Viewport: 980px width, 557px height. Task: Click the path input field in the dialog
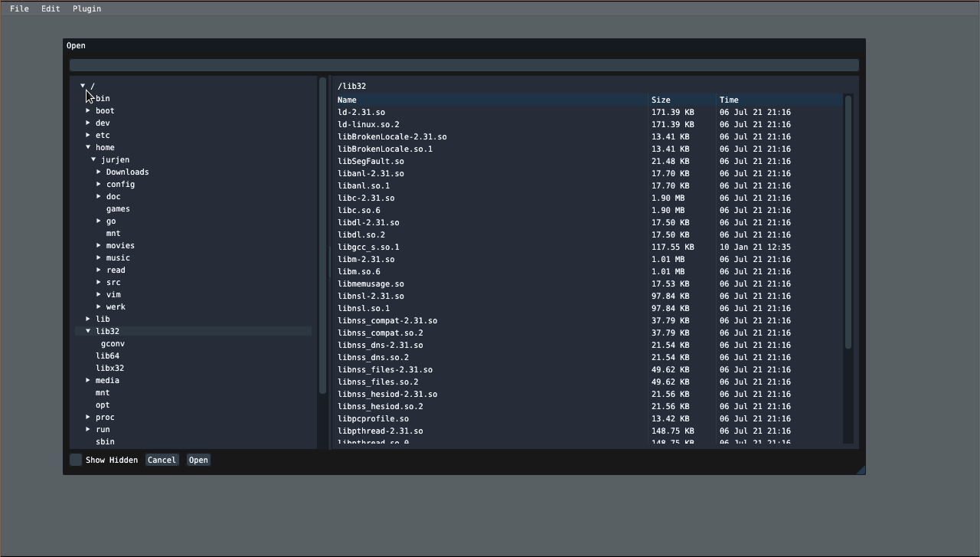464,65
